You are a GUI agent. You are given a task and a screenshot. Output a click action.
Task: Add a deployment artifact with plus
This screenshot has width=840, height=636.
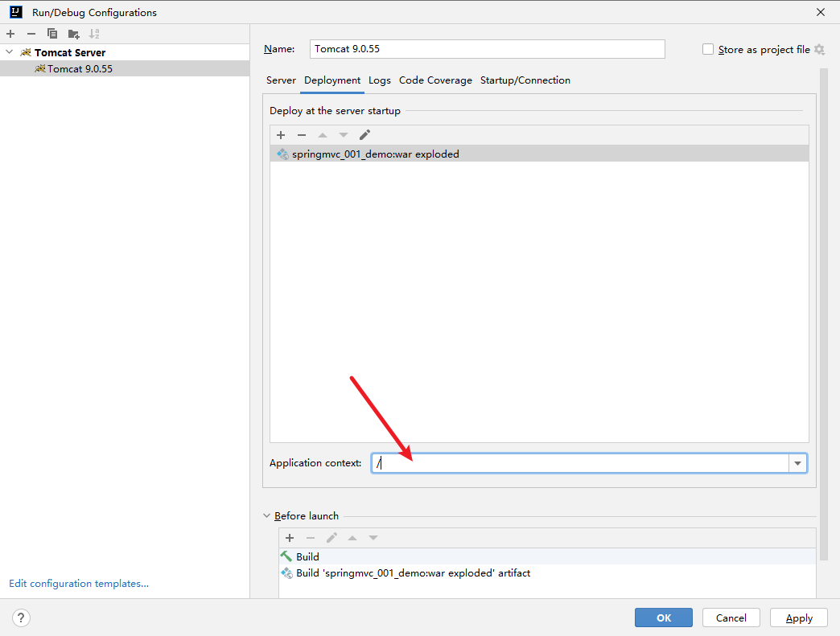pos(281,135)
